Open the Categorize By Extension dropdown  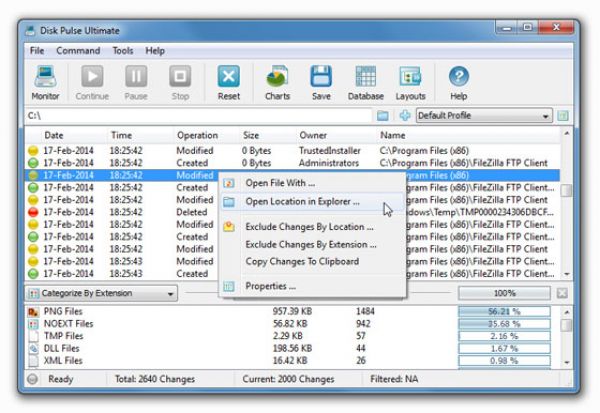[102, 294]
